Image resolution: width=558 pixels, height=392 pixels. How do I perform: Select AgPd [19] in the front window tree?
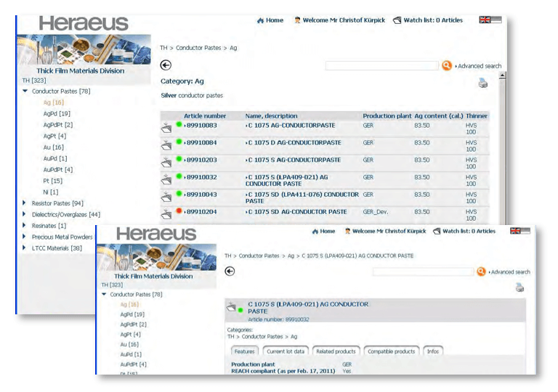[x=132, y=314]
